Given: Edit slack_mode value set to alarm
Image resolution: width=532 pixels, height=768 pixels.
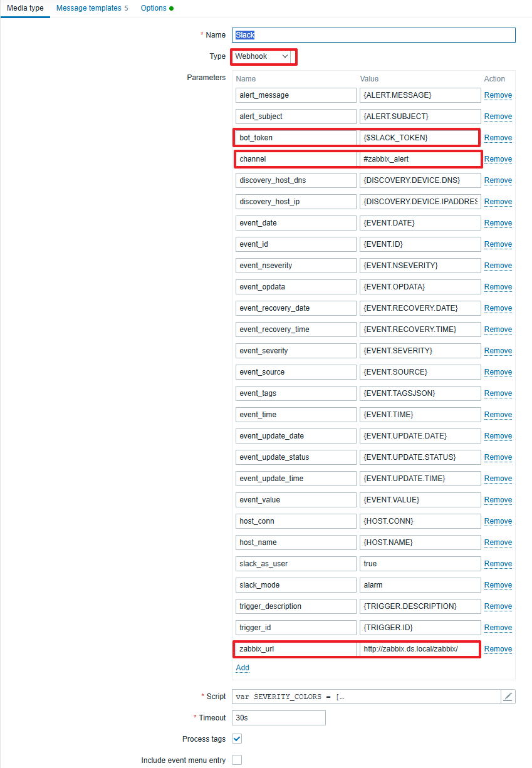Looking at the screenshot, I should tap(420, 585).
